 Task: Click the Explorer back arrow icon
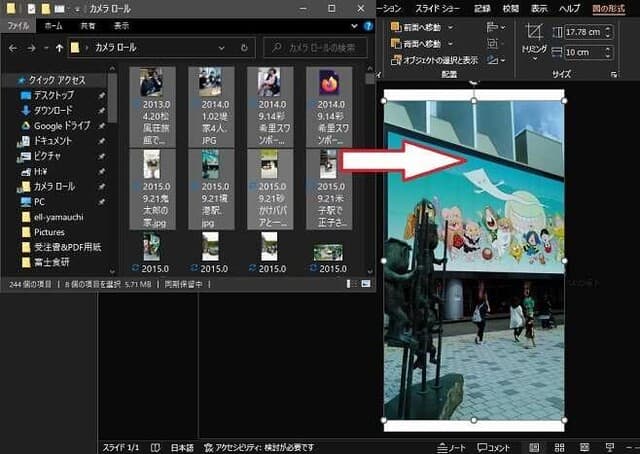(x=13, y=47)
